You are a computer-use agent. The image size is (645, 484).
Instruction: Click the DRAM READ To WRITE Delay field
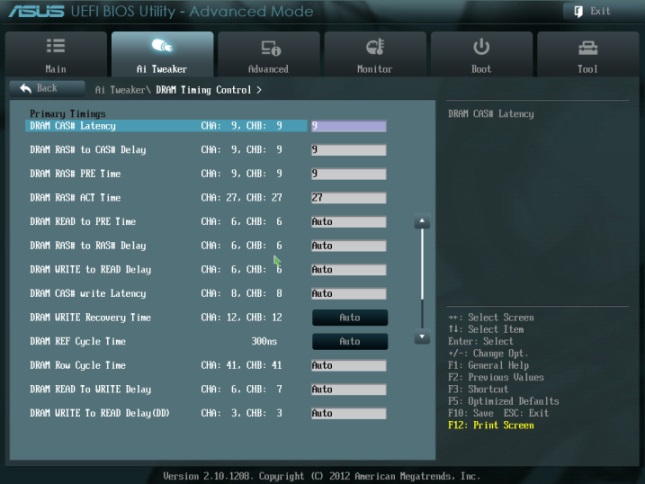tap(348, 389)
